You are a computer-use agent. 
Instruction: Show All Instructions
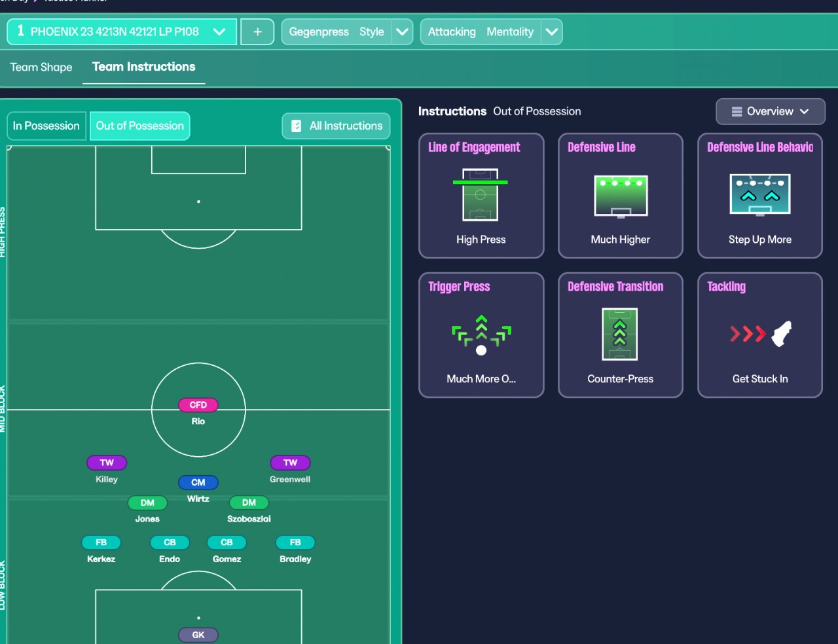(336, 126)
